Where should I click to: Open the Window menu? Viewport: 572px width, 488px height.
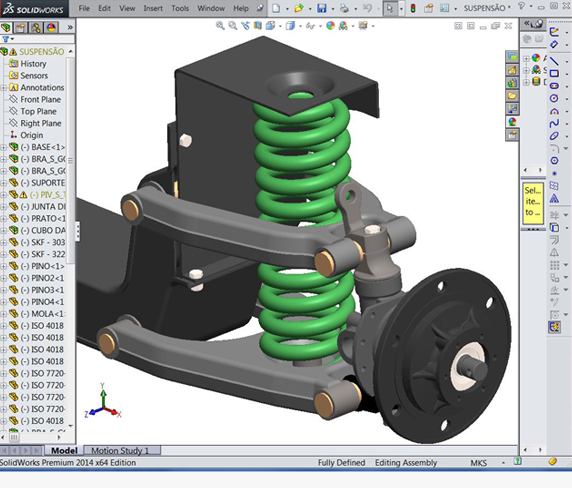(x=211, y=8)
